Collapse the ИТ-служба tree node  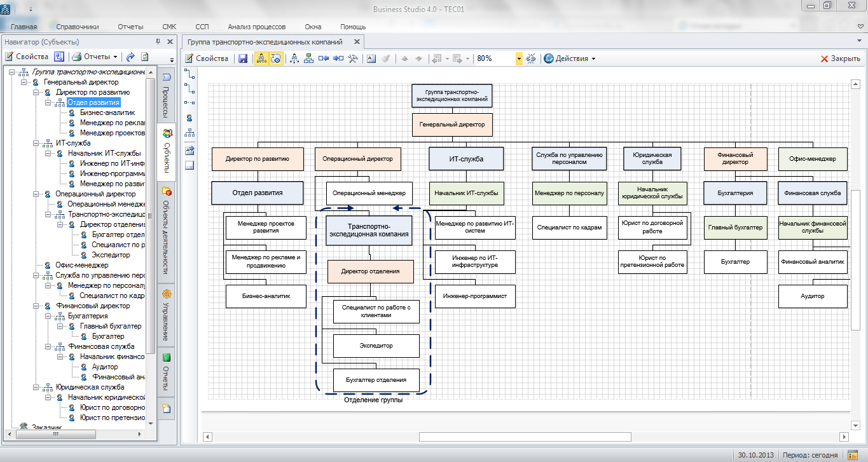(x=36, y=143)
